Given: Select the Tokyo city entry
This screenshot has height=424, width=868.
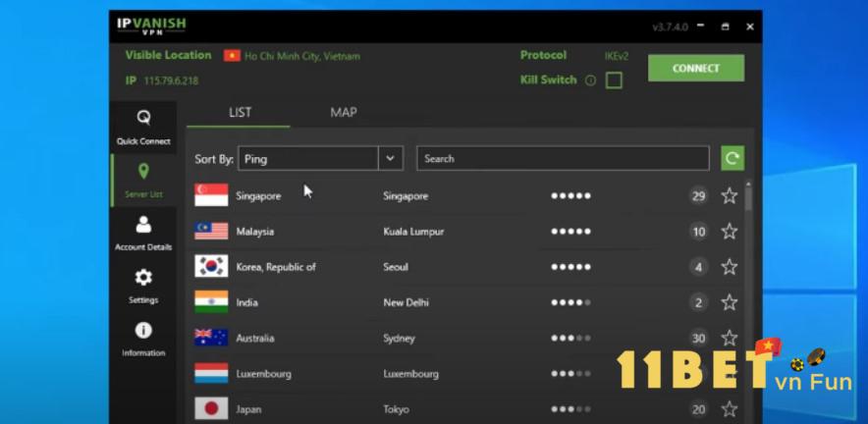Looking at the screenshot, I should (x=396, y=409).
